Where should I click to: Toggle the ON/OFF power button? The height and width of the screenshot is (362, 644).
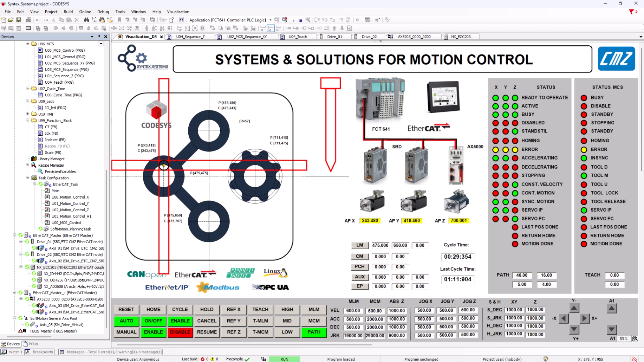(153, 321)
